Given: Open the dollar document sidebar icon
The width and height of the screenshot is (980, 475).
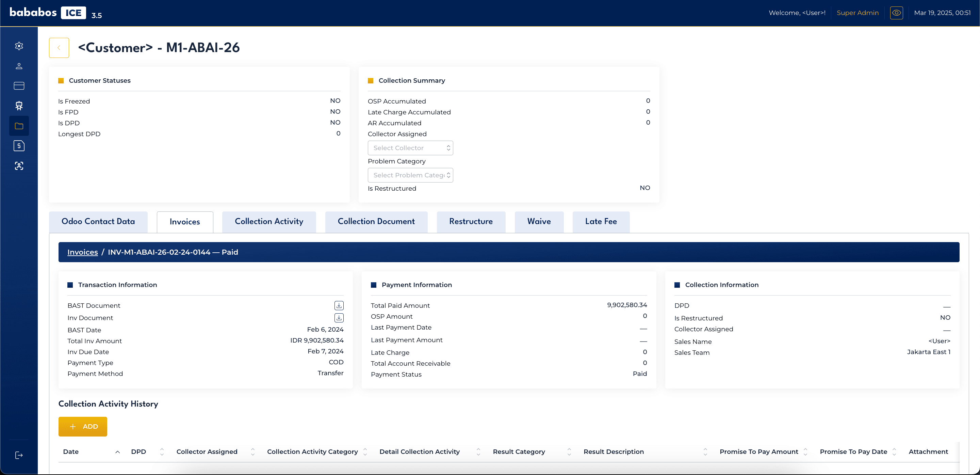Looking at the screenshot, I should coord(19,146).
